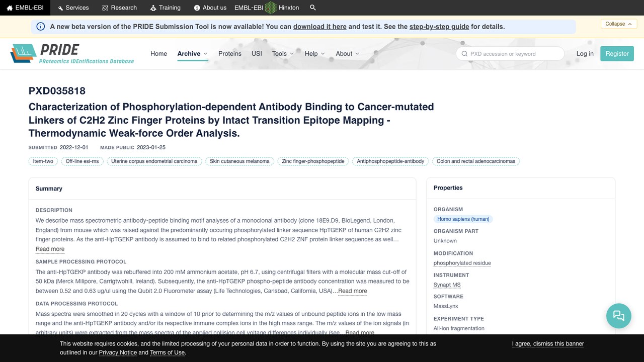
Task: Select the 'Uterine corpus endometrial carcinoma' tag
Action: [154, 161]
